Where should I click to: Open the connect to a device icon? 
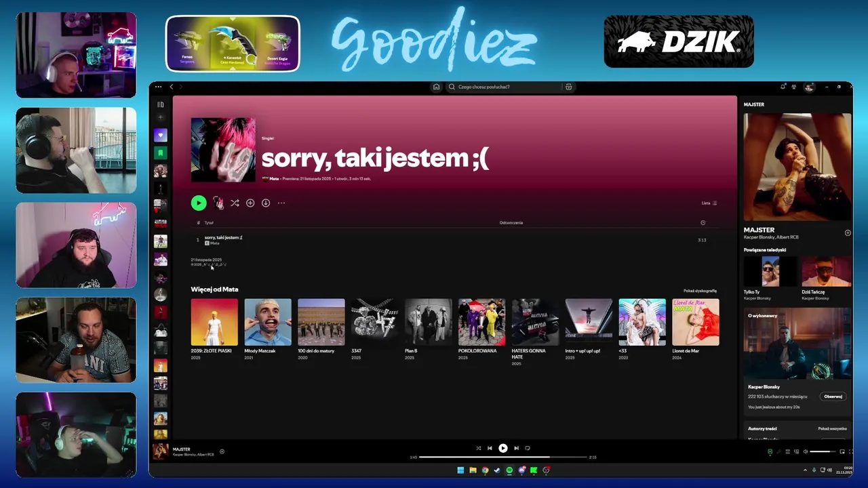(x=797, y=451)
